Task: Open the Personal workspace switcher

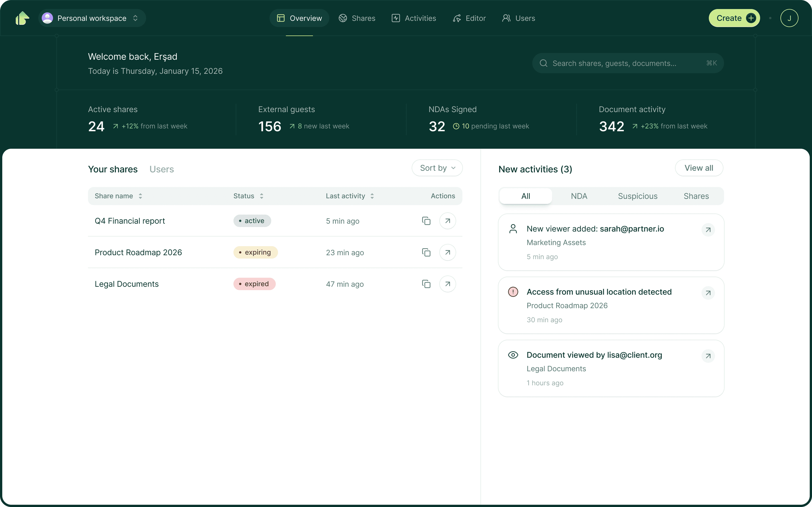Action: point(92,18)
